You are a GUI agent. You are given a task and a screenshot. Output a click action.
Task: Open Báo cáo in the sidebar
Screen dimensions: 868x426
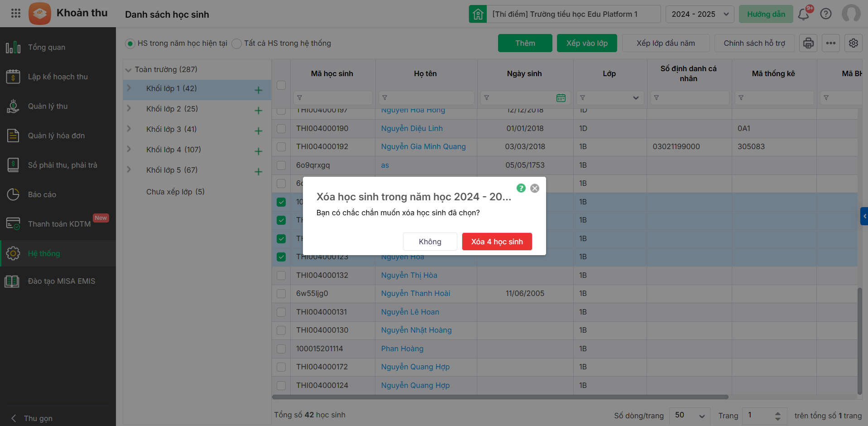(42, 194)
